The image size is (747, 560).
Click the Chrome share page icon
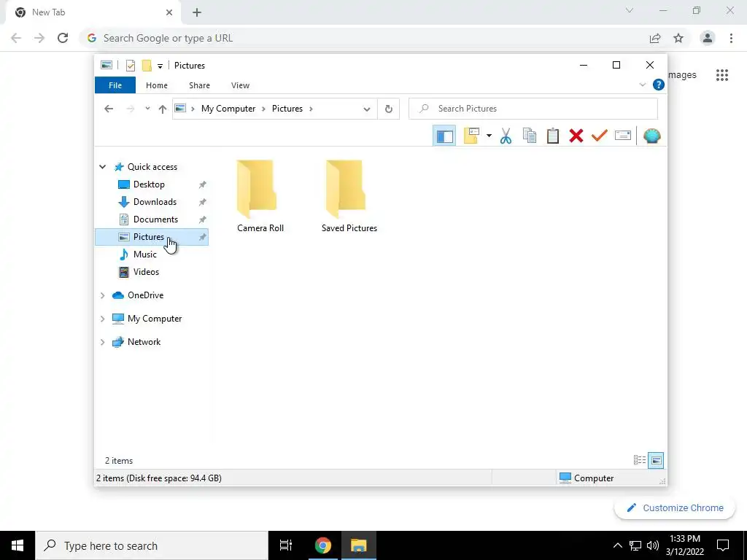(655, 38)
